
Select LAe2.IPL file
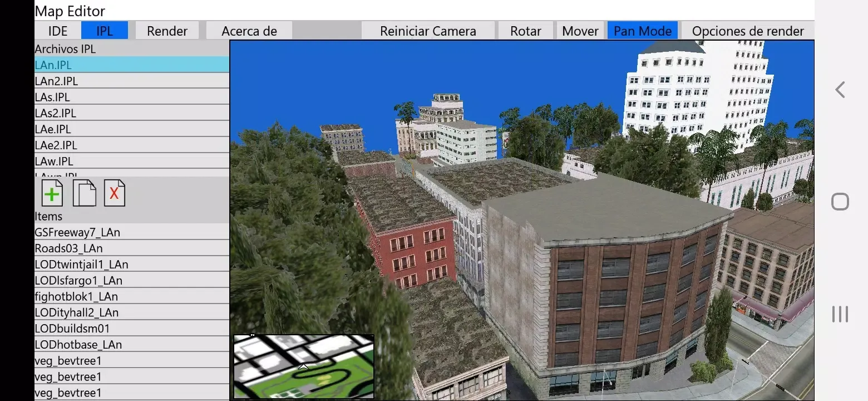click(132, 145)
